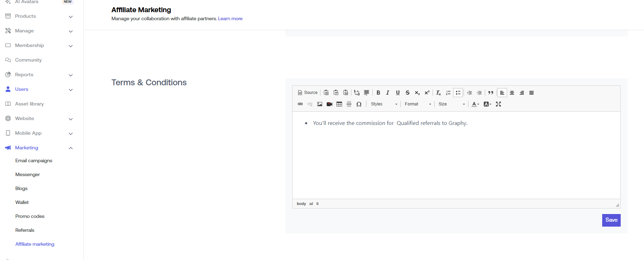Go to Email campaigns in the sidebar
Image resolution: width=644 pixels, height=260 pixels.
(34, 160)
